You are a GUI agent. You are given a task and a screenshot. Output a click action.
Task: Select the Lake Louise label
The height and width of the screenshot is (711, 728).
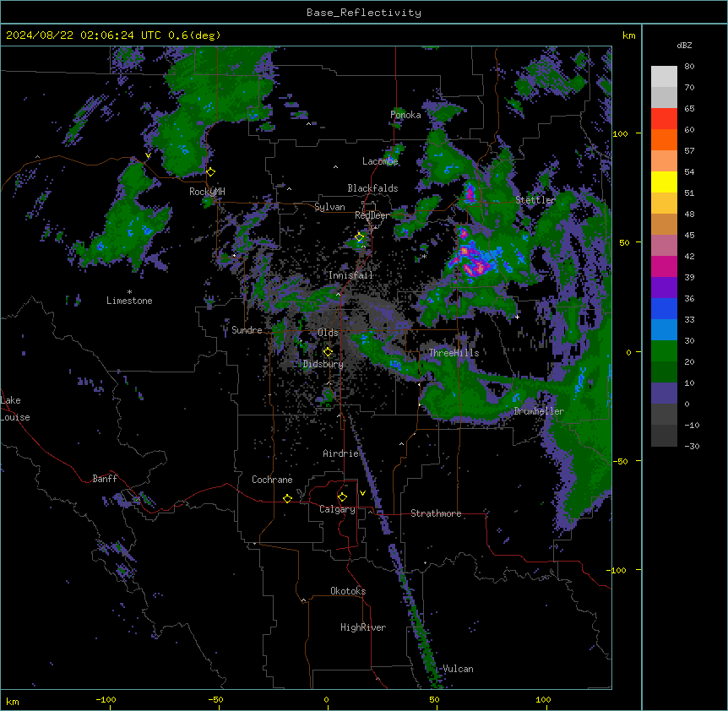point(15,409)
